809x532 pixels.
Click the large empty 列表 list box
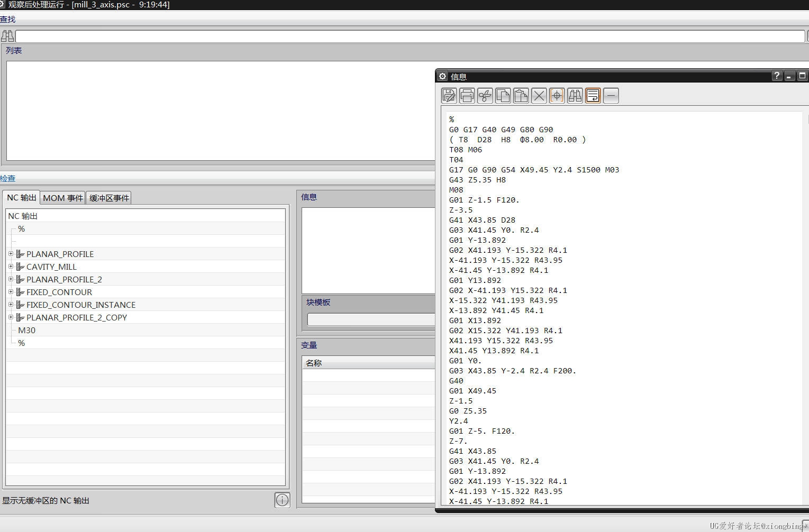(x=221, y=111)
